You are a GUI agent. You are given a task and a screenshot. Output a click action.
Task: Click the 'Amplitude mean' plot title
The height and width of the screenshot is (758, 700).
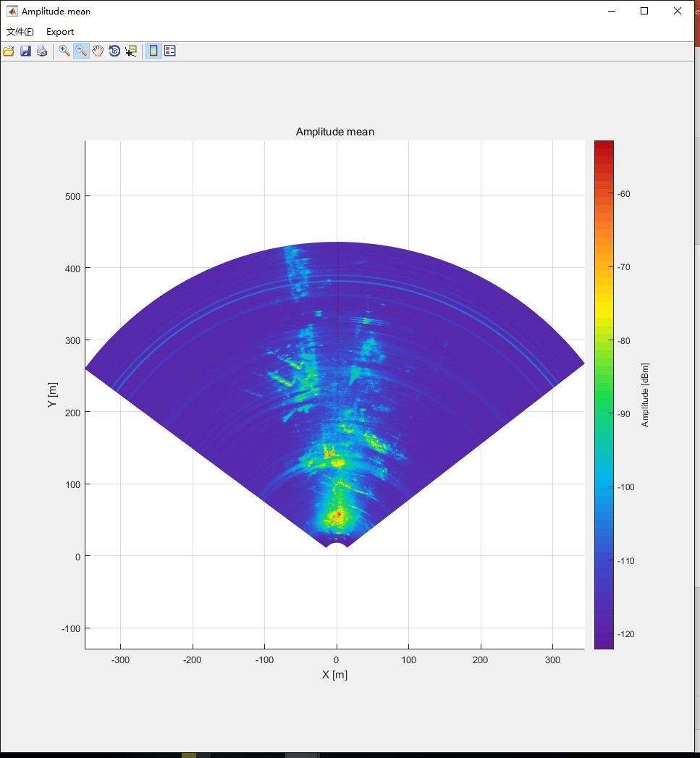[335, 132]
